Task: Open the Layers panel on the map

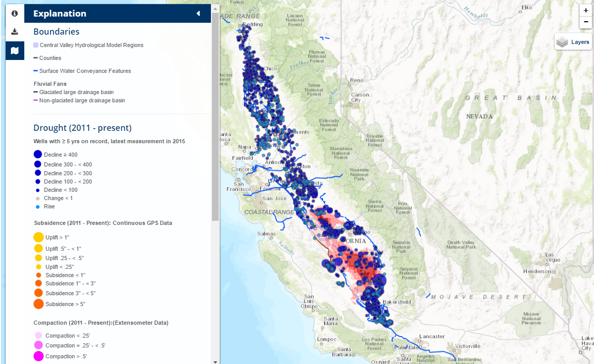Action: (x=573, y=41)
